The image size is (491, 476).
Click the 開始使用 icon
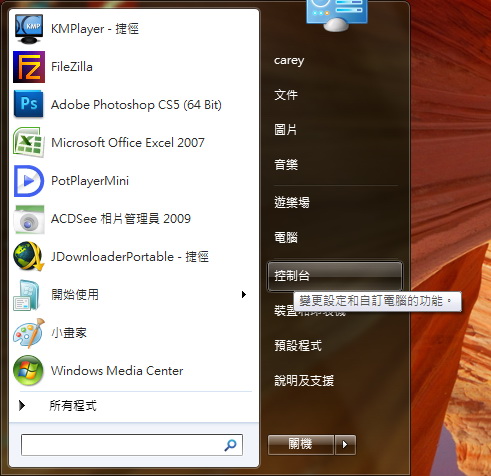27,295
